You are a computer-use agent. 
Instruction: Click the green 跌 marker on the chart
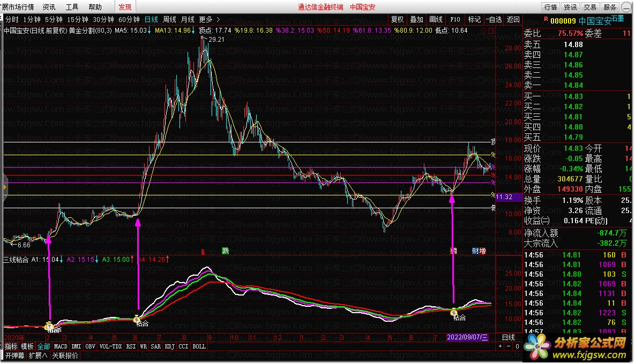(x=226, y=251)
